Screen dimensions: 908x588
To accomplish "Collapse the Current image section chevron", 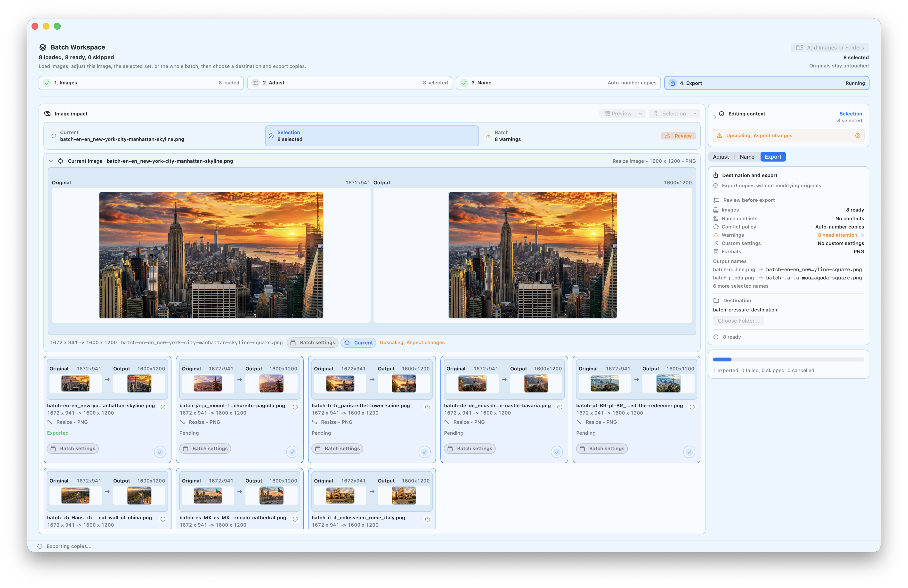I will tap(51, 161).
